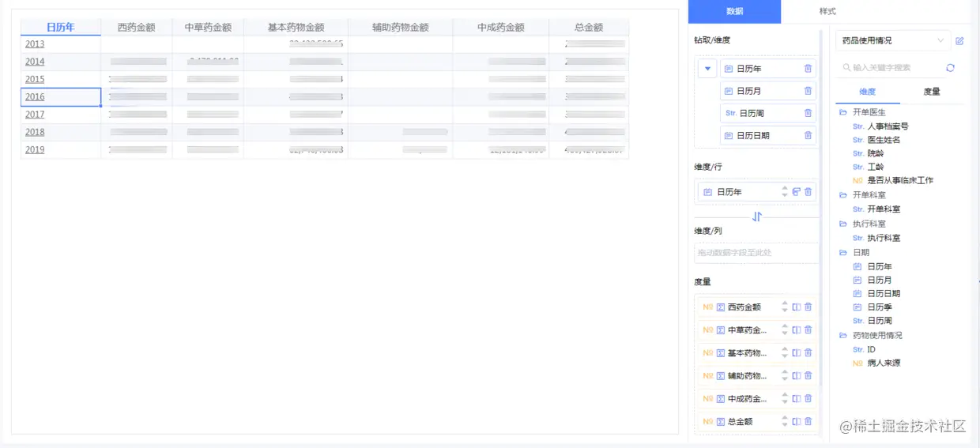Click the sigma aggregation icon on 西药金额
This screenshot has height=448, width=980.
click(721, 307)
